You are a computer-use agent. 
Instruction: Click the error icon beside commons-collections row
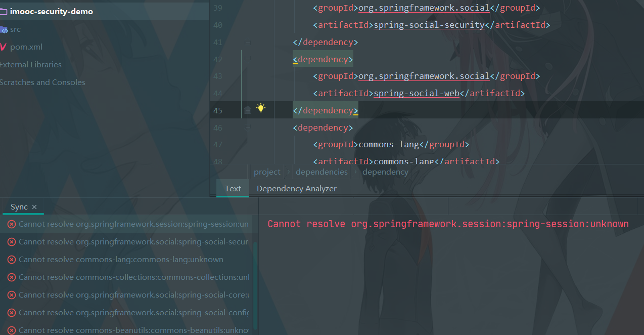(x=12, y=277)
